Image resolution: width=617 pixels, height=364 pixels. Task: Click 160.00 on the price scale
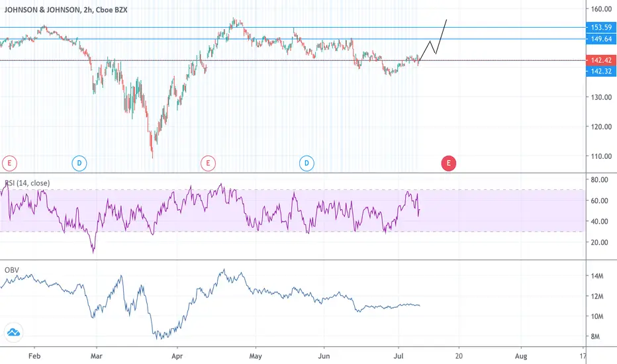click(x=601, y=9)
